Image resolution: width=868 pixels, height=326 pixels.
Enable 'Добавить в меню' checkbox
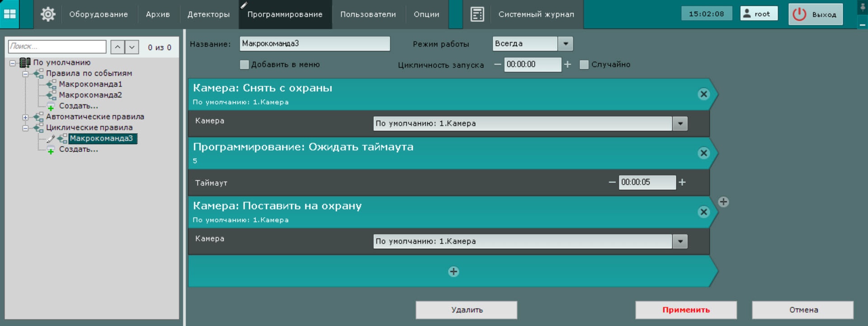click(245, 65)
